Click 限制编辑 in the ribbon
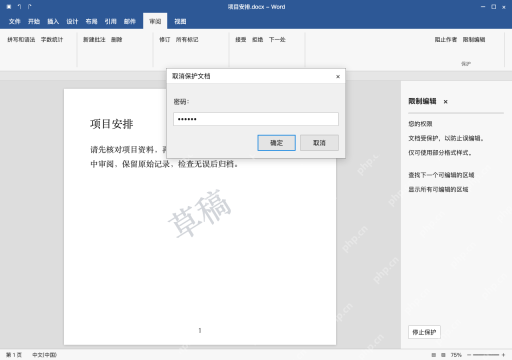This screenshot has height=360, width=512. 474,40
